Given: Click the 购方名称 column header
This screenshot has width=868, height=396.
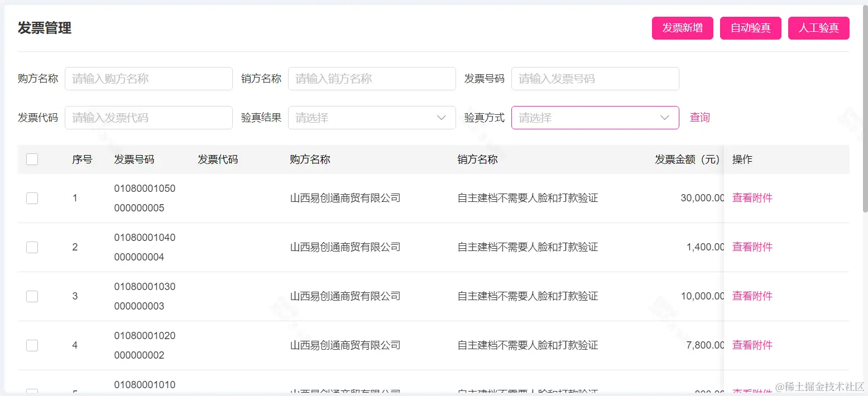Looking at the screenshot, I should point(310,160).
